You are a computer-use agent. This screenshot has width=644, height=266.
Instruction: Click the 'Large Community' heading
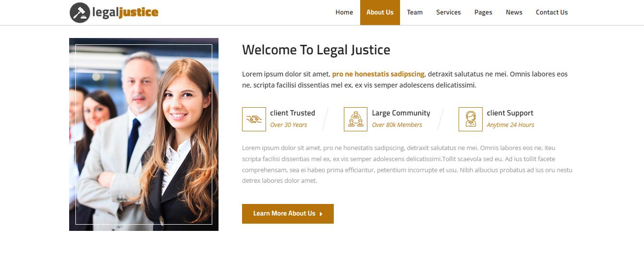click(401, 113)
